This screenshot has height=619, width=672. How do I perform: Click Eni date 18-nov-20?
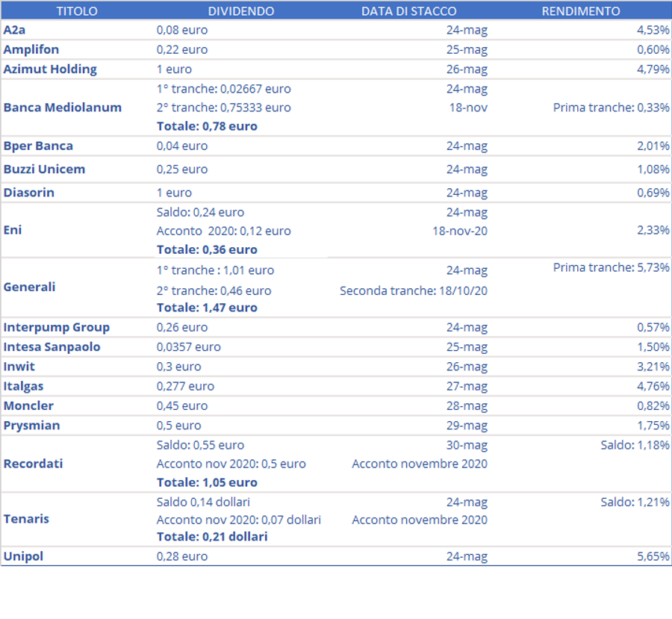tap(460, 231)
